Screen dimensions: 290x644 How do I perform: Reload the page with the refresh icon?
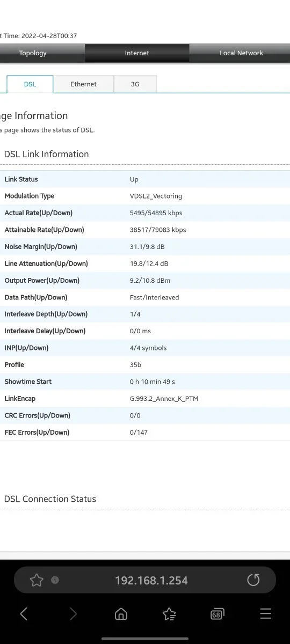253,580
